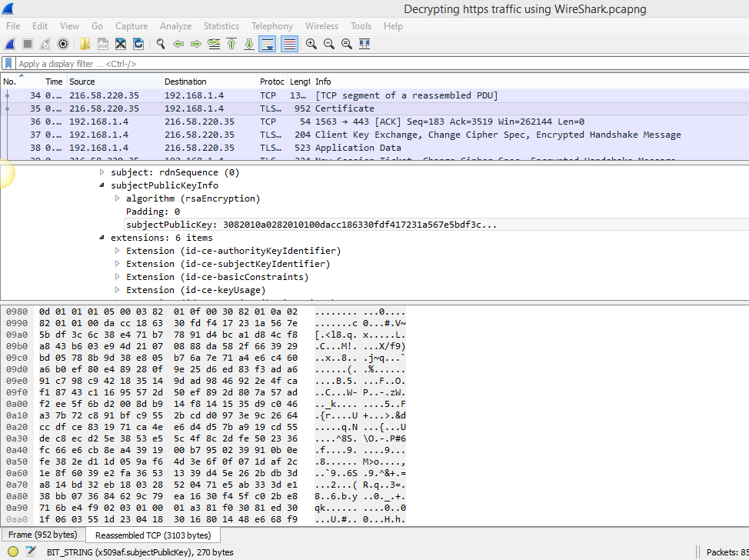
Task: Click the restart capture icon
Action: click(45, 44)
